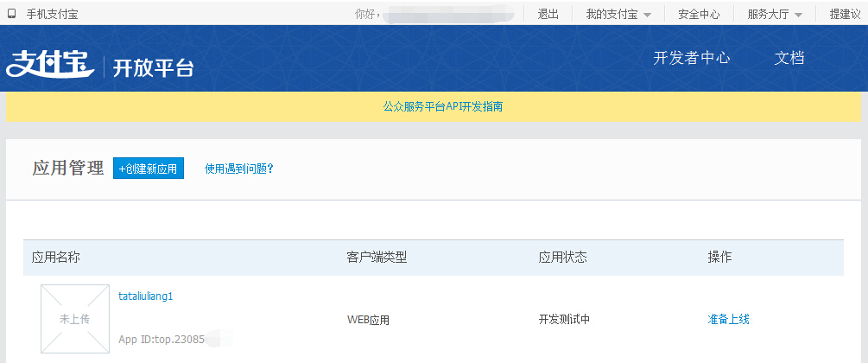Open the 文档 navigation item
Viewport: 868px width, 363px height.
click(789, 58)
